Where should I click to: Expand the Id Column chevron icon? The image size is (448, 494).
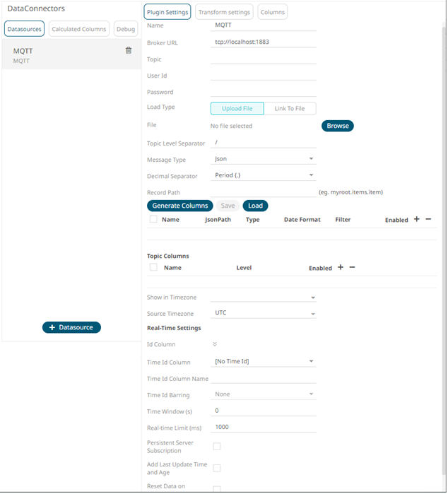215,345
